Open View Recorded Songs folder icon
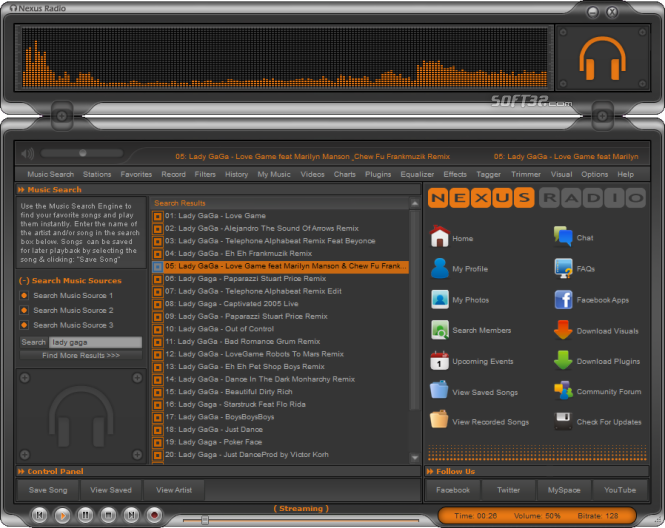The width and height of the screenshot is (665, 528). pos(439,420)
